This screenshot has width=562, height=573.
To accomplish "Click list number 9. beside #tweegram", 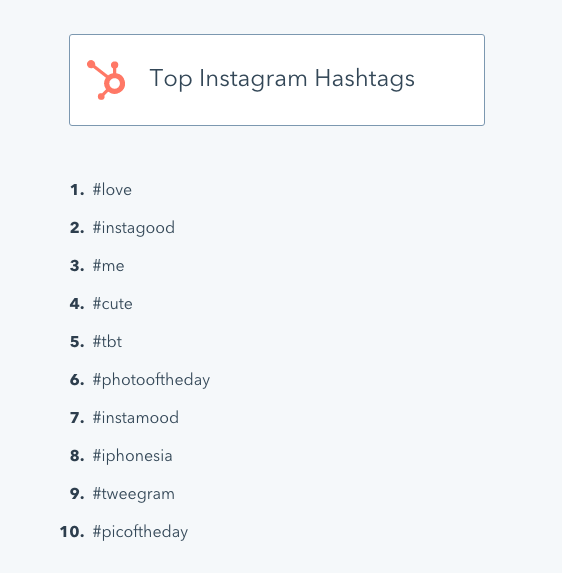I will click(77, 494).
